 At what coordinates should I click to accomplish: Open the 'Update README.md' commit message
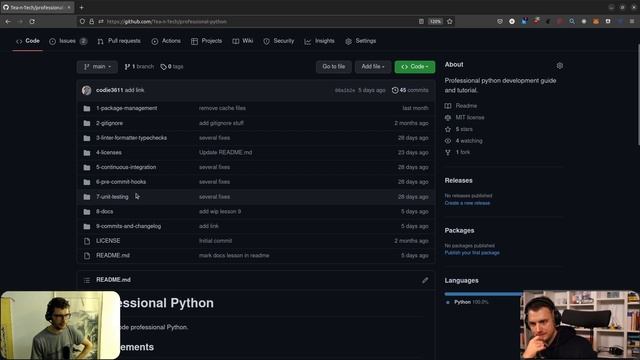coord(225,152)
